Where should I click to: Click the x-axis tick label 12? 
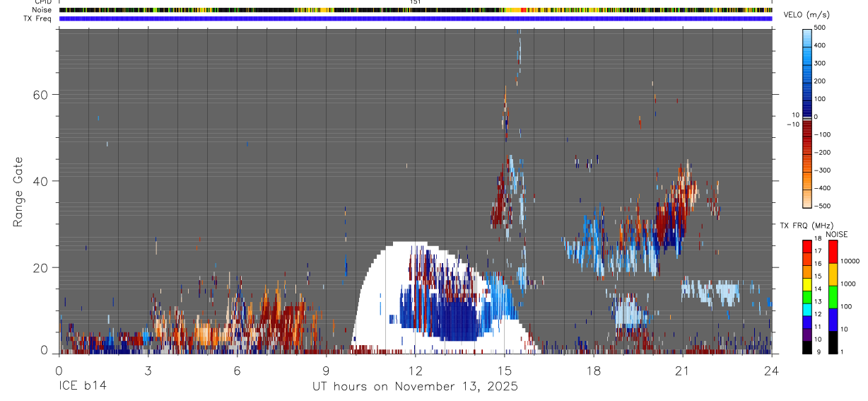click(x=416, y=370)
